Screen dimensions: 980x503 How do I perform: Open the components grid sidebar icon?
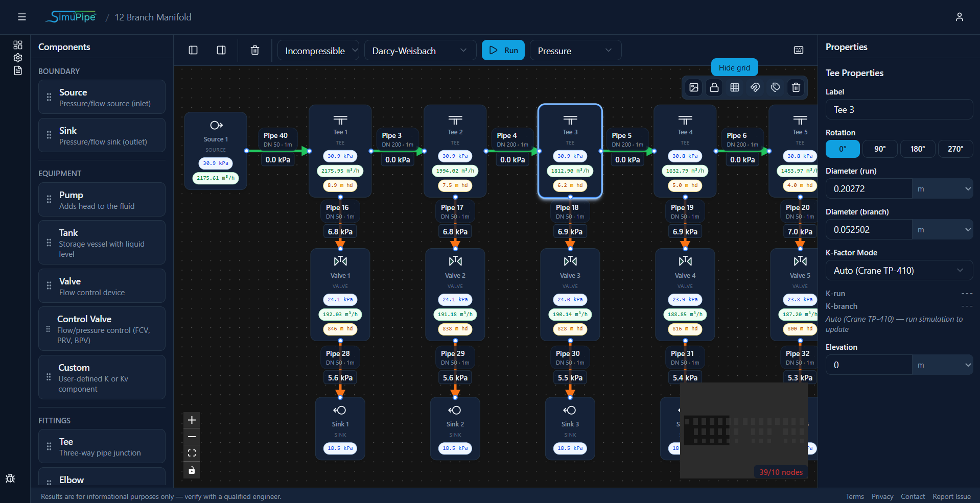18,45
